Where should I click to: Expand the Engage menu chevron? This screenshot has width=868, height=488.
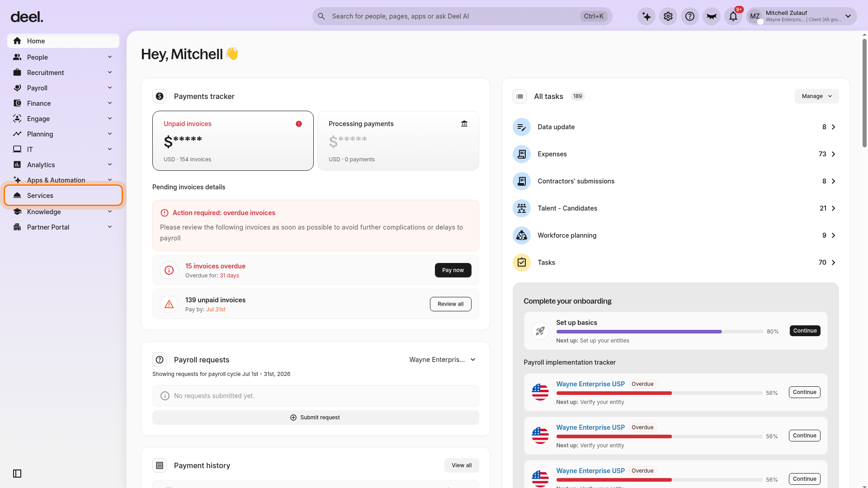pos(110,118)
